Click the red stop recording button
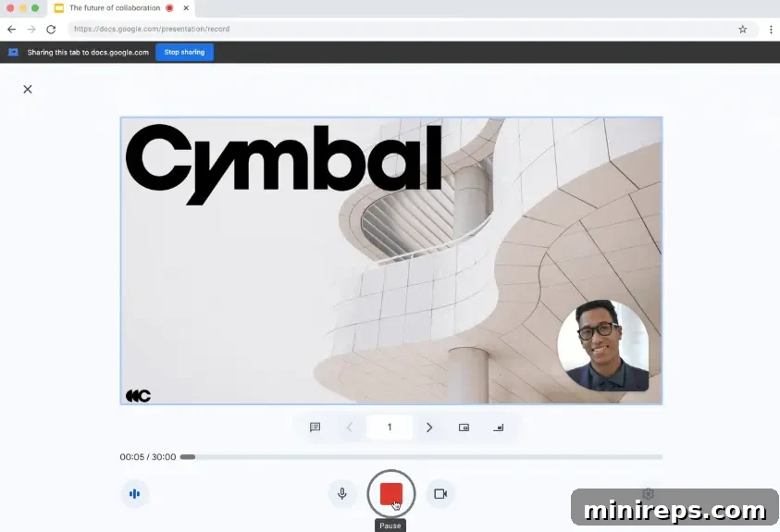This screenshot has width=780, height=532. click(391, 494)
